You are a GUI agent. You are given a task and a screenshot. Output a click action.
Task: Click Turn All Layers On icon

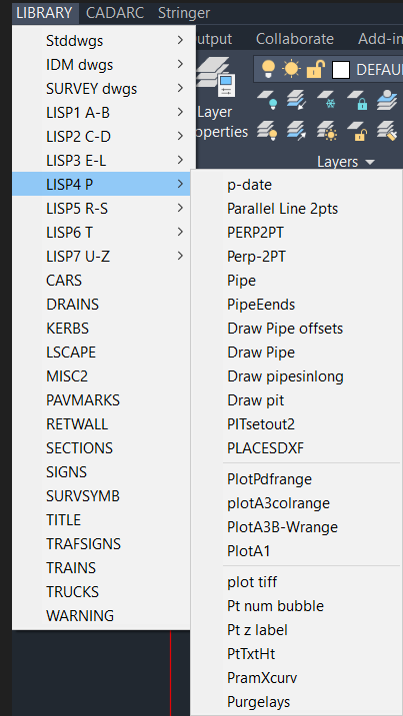point(267,130)
